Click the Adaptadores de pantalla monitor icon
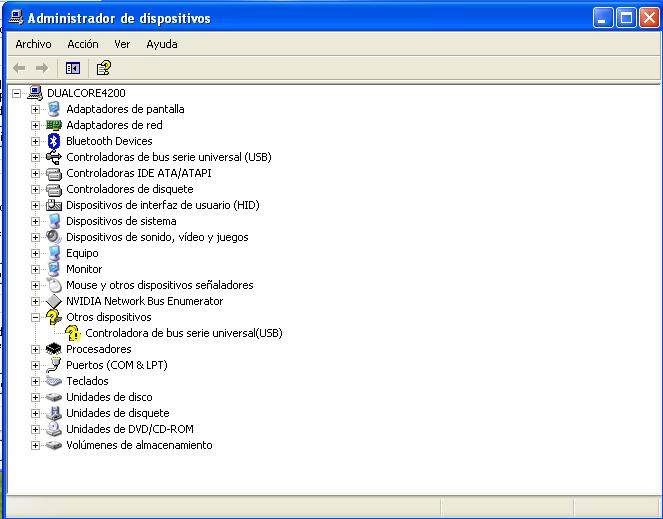This screenshot has width=663, height=519. coord(54,109)
